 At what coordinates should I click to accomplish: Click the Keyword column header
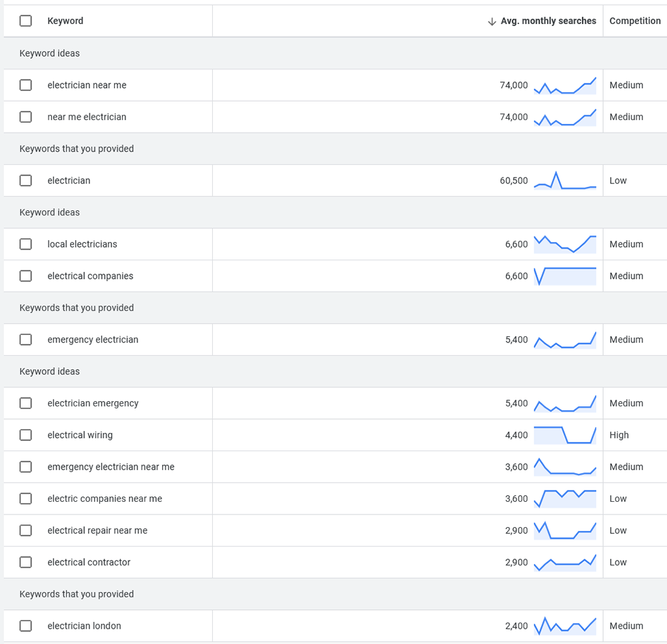(x=65, y=21)
